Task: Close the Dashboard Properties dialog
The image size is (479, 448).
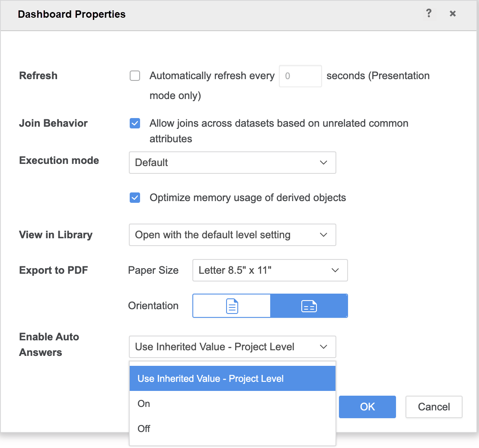Action: tap(453, 14)
